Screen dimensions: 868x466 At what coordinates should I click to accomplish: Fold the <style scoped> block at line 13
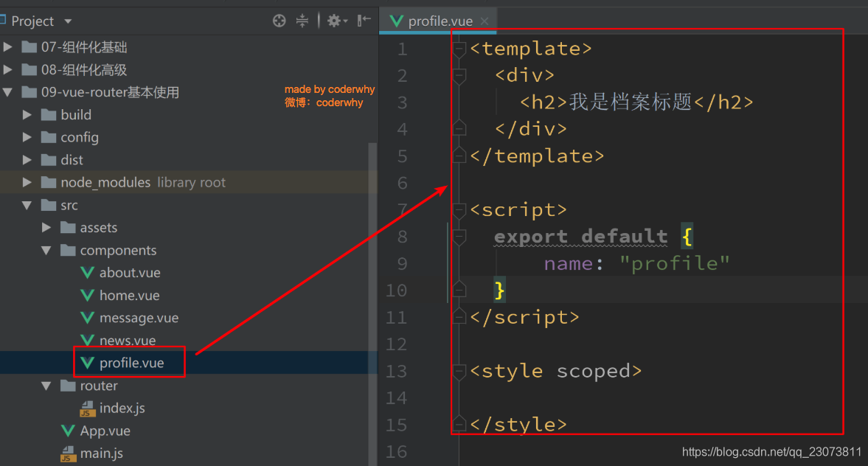tap(459, 372)
